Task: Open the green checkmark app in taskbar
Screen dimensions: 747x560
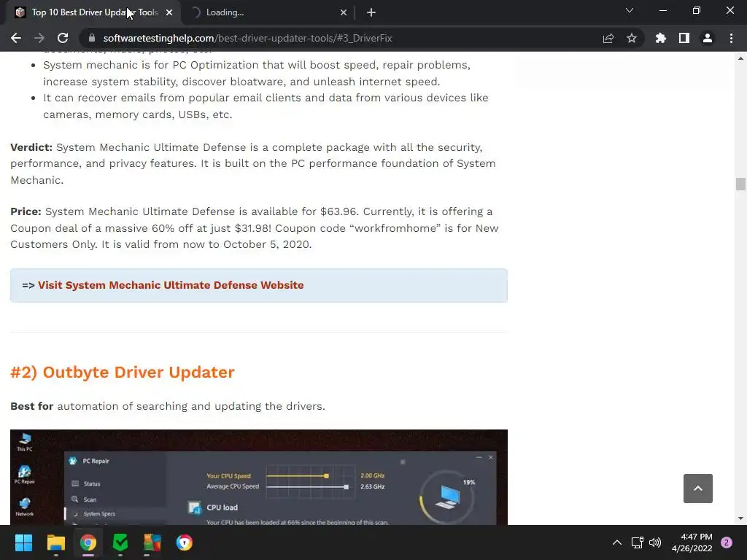Action: coord(120,542)
